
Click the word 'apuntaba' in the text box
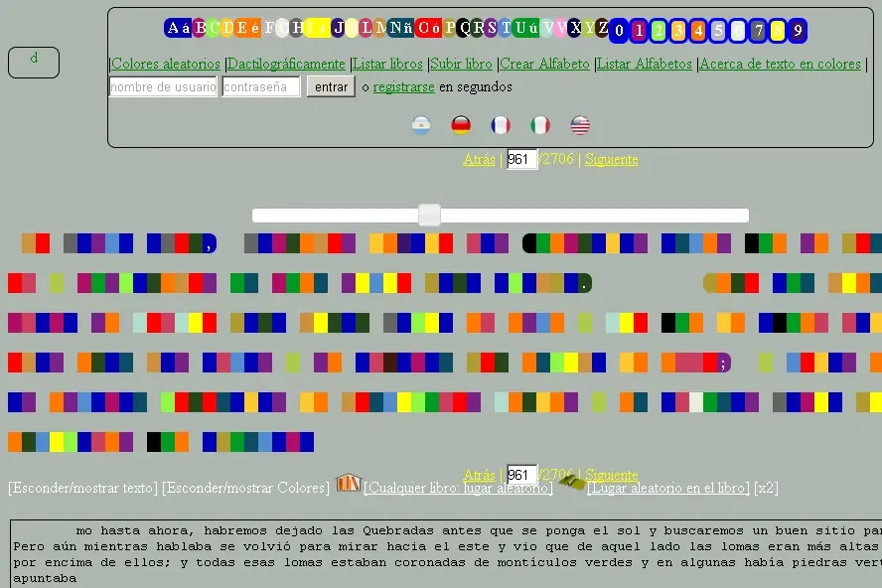tap(45, 578)
